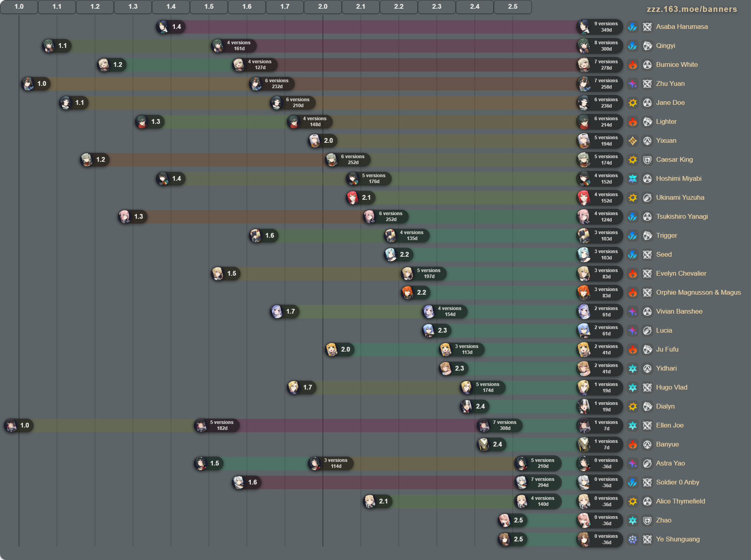The image size is (751, 560).
Task: Click the support specialty icon for Lucia
Action: (x=647, y=331)
